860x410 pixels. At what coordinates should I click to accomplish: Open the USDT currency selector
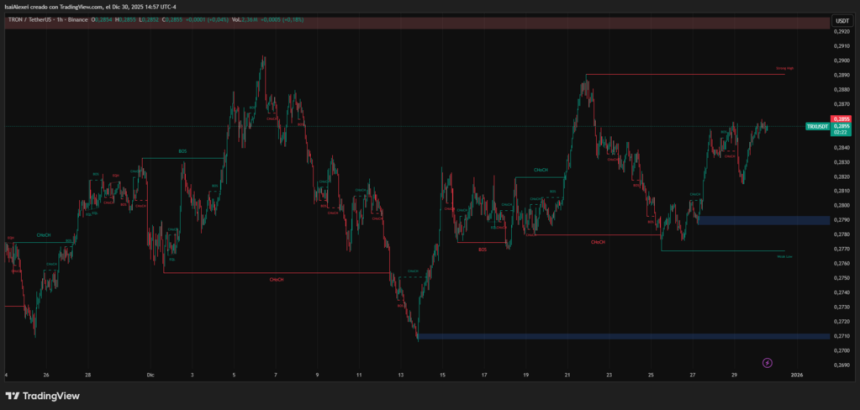click(841, 20)
